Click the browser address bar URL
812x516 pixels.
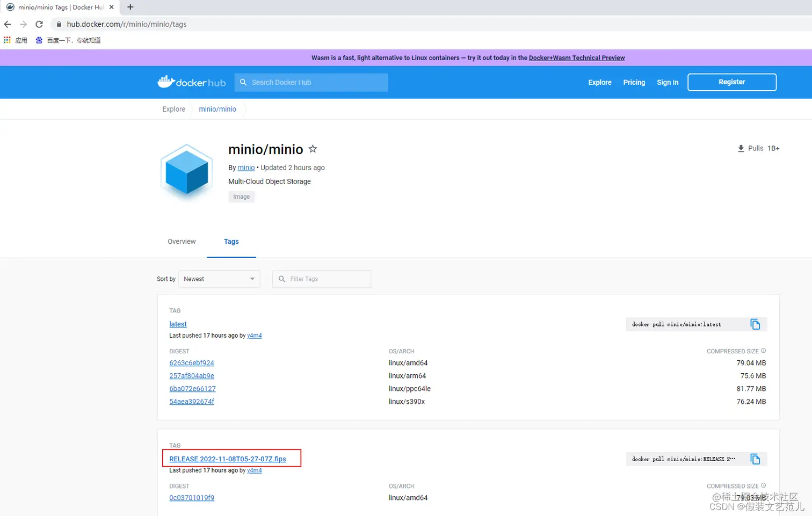click(127, 24)
